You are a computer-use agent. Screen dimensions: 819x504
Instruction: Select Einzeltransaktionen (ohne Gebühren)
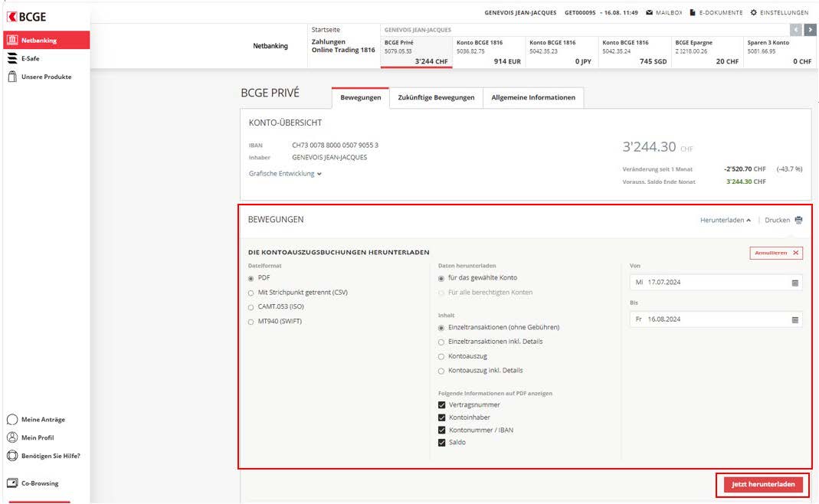(x=441, y=328)
